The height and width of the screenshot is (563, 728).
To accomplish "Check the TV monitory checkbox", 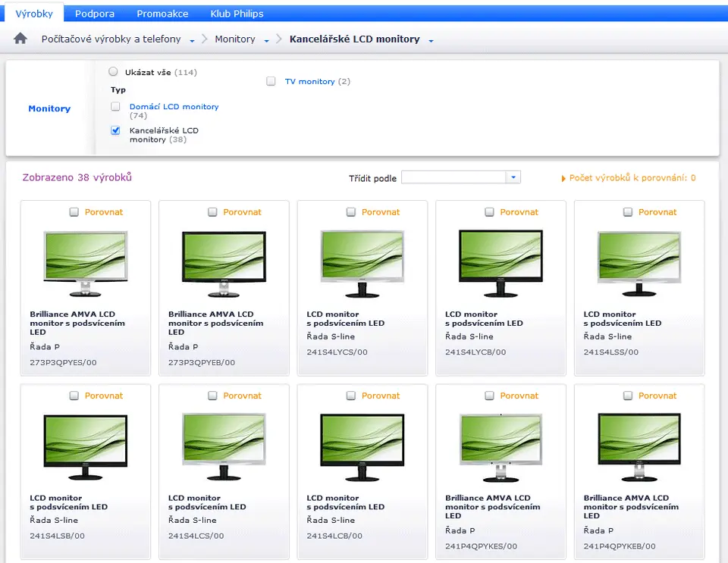I will (271, 81).
